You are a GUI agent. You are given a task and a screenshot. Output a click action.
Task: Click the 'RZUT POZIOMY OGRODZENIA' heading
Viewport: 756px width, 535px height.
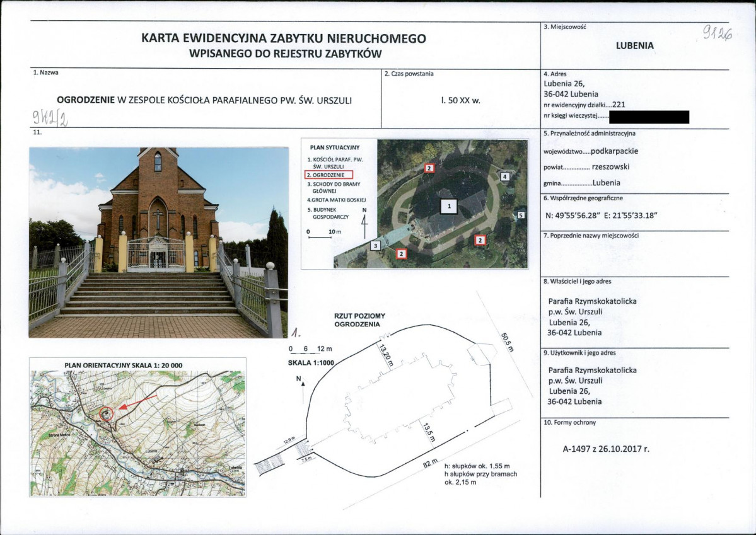coord(359,320)
